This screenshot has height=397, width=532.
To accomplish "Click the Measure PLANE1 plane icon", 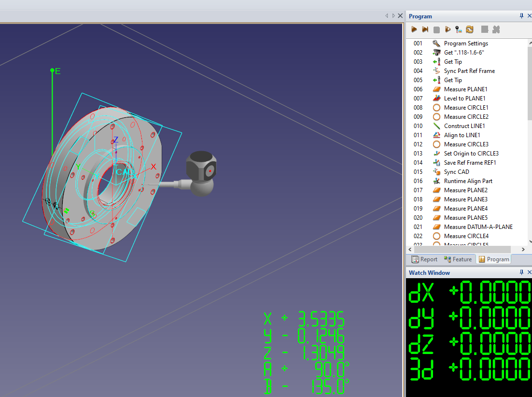I will click(x=436, y=89).
